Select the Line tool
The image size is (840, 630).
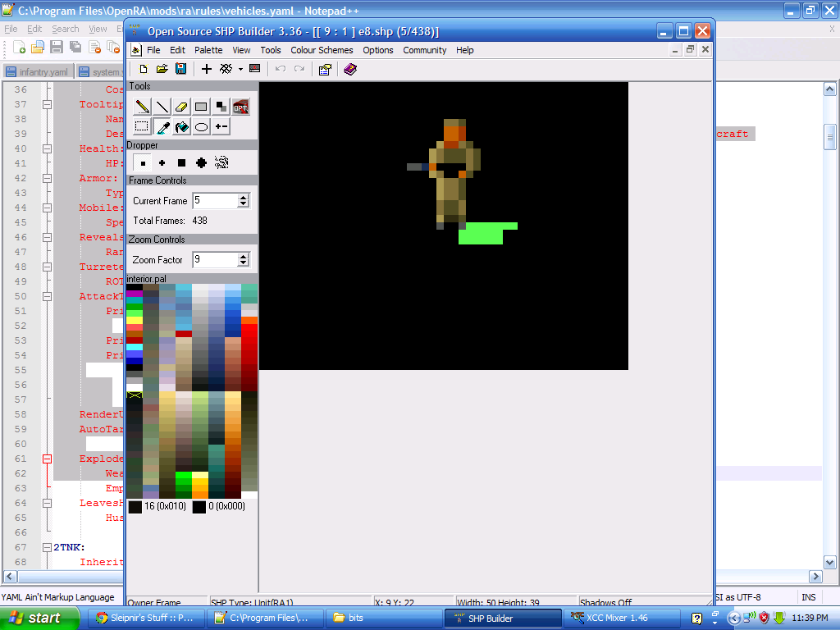[162, 107]
